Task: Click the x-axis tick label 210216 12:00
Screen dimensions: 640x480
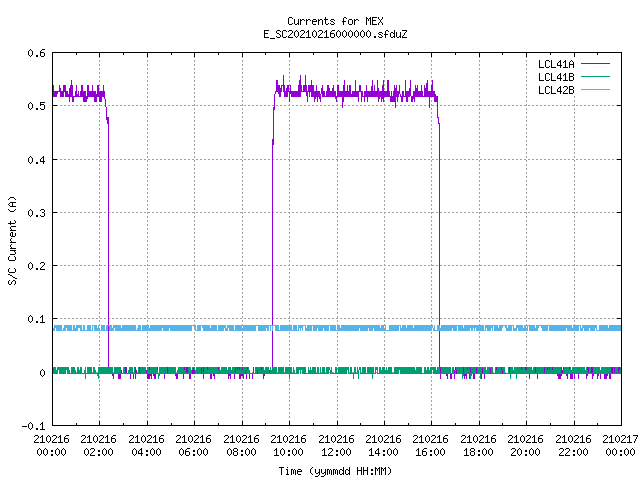Action: point(336,446)
